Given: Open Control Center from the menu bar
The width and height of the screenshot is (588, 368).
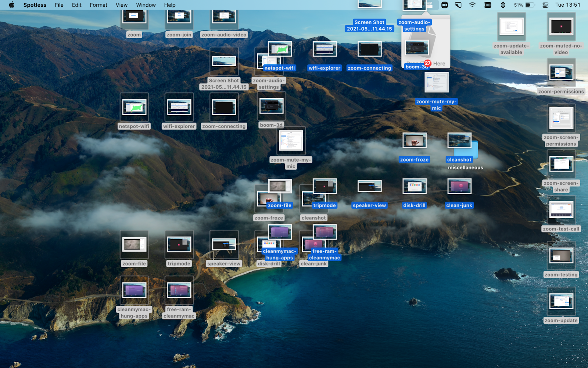Looking at the screenshot, I should [x=546, y=5].
